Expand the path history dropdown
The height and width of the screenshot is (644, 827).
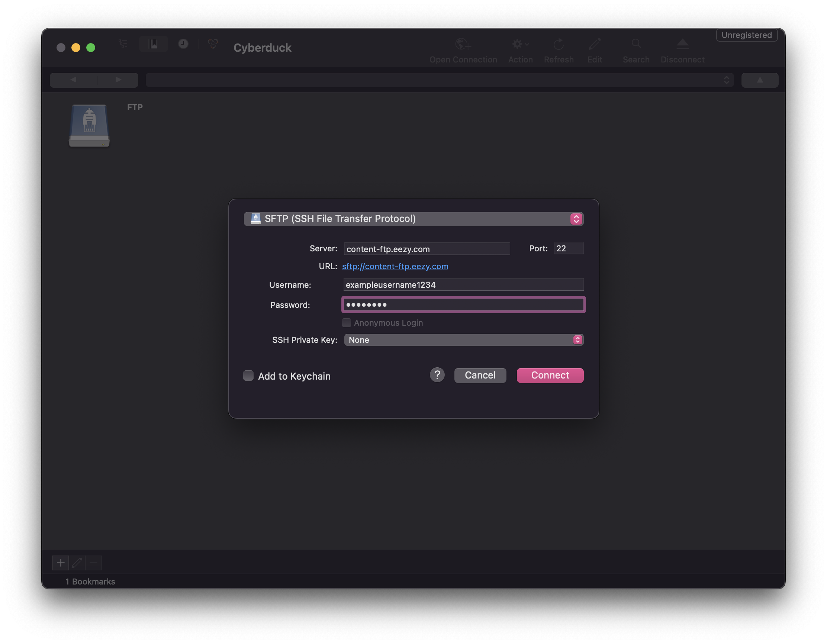pyautogui.click(x=726, y=80)
